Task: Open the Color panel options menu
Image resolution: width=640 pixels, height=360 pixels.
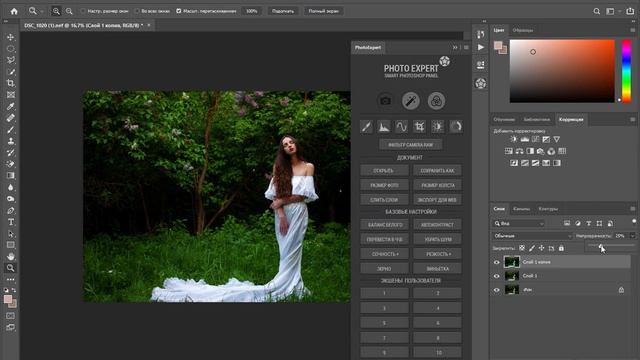Action: tap(633, 30)
